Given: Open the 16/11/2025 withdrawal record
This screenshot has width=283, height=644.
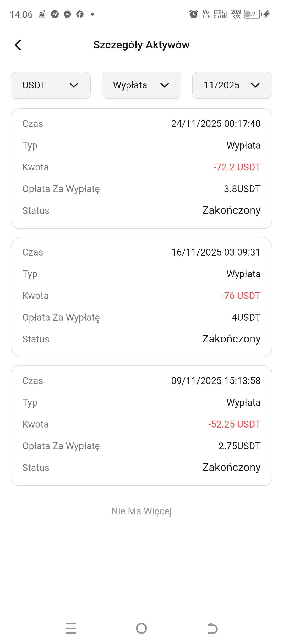Looking at the screenshot, I should coord(141,297).
